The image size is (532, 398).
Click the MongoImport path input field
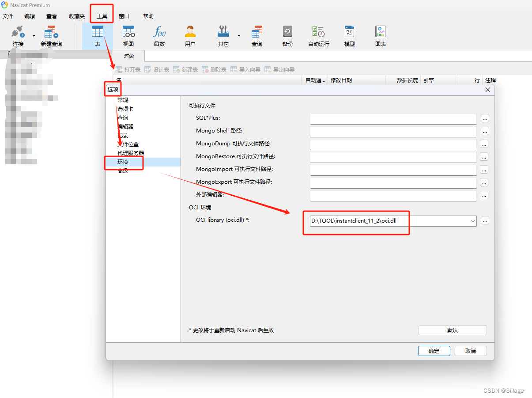pyautogui.click(x=393, y=170)
